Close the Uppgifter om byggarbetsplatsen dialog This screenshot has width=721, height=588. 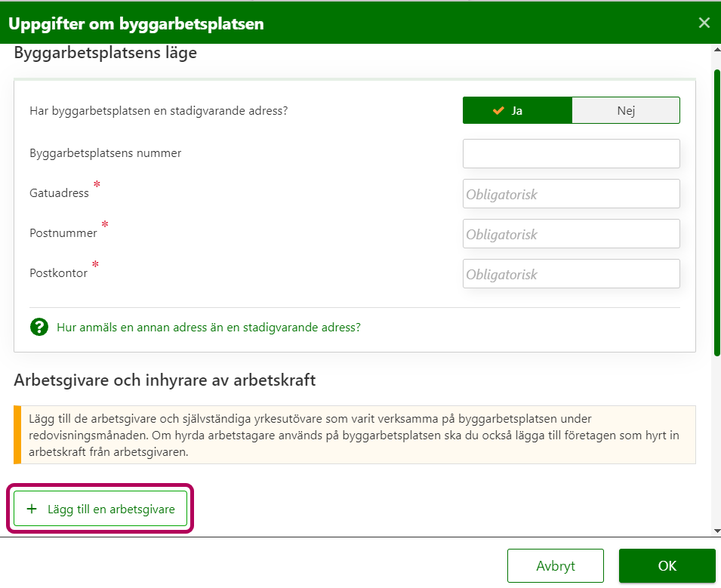coord(704,23)
